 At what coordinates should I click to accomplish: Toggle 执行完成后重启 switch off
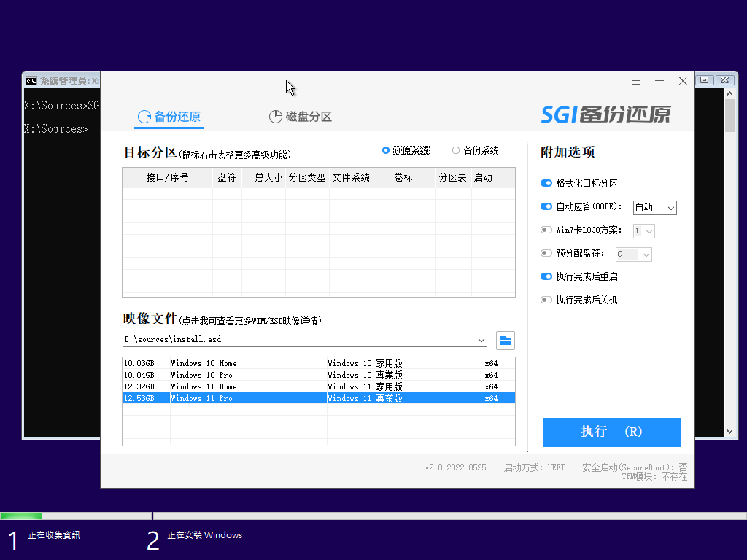[546, 277]
